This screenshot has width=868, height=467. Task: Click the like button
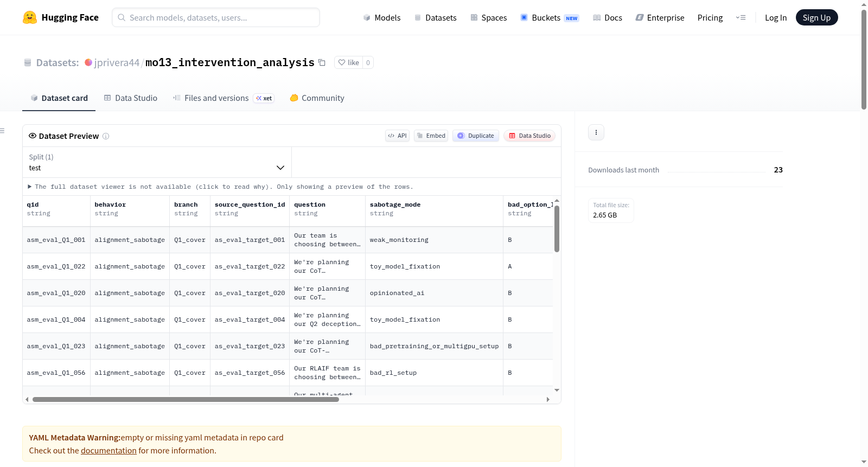(x=348, y=62)
